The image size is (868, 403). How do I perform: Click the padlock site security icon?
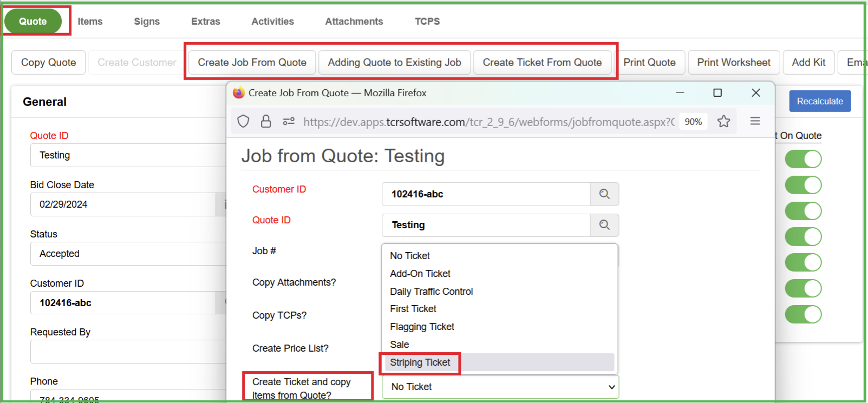[x=266, y=121]
